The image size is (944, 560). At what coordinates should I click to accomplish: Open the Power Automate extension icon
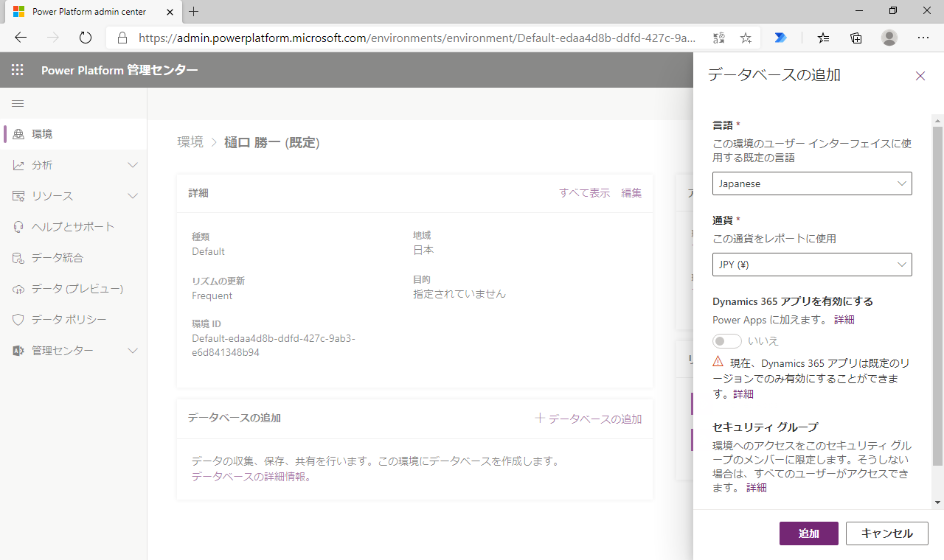[780, 38]
